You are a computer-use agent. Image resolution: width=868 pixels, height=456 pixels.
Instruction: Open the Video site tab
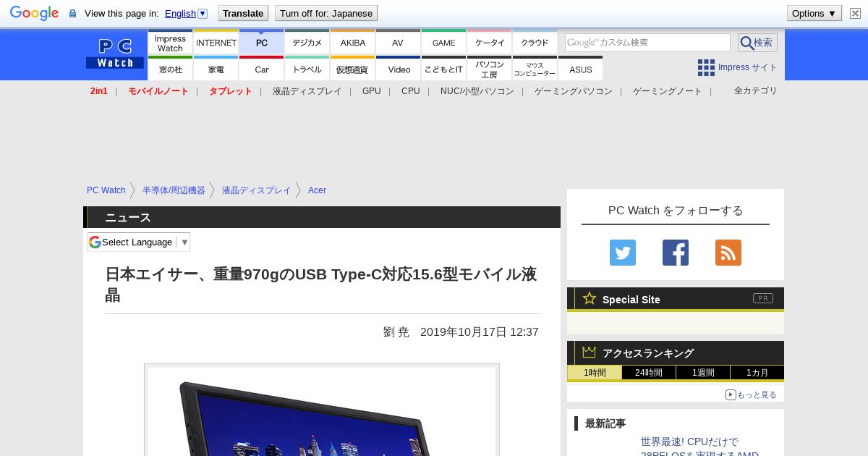click(398, 69)
